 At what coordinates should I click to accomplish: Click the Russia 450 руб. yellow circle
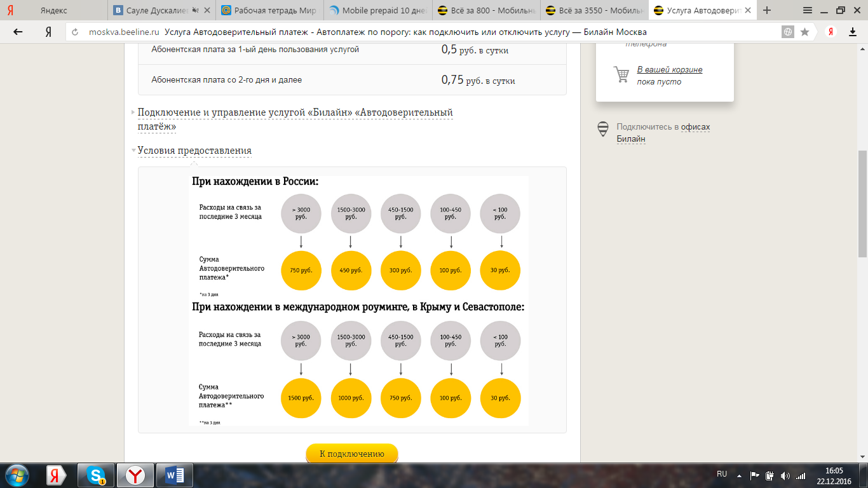click(x=351, y=271)
